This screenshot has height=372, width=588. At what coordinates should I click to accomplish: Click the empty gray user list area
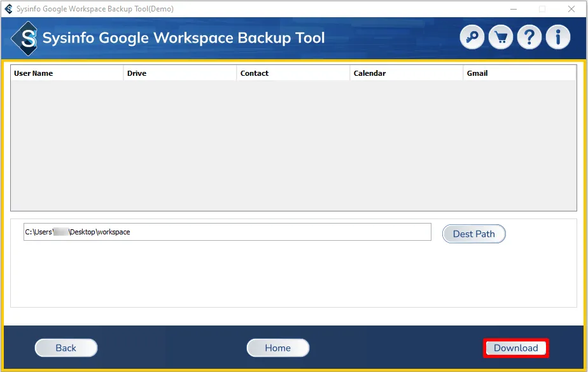pos(293,147)
